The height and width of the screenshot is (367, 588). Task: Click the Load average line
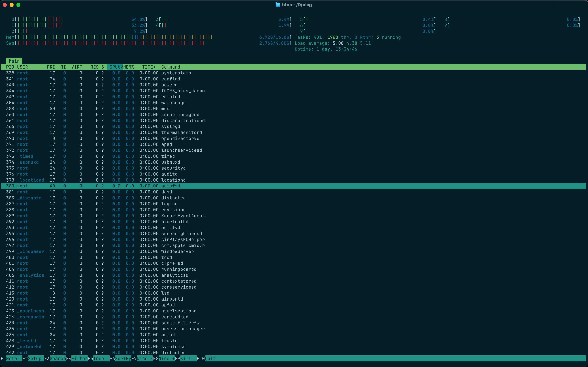(x=333, y=43)
